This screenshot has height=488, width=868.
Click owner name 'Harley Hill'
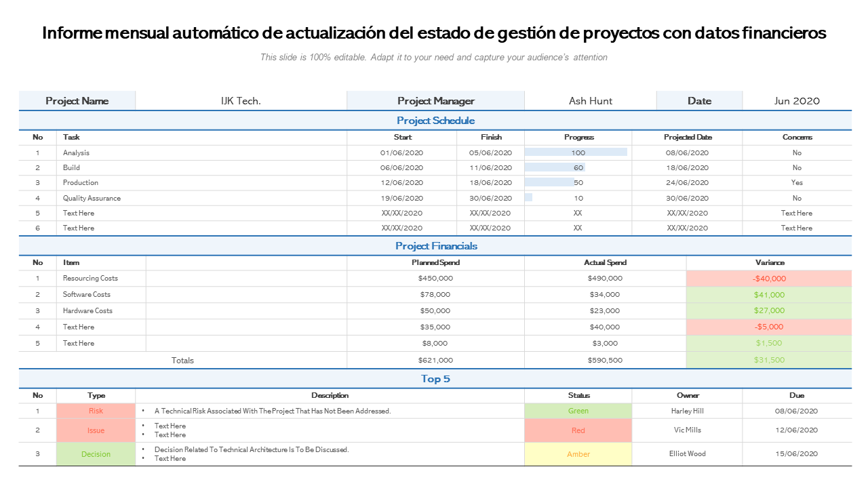click(687, 411)
